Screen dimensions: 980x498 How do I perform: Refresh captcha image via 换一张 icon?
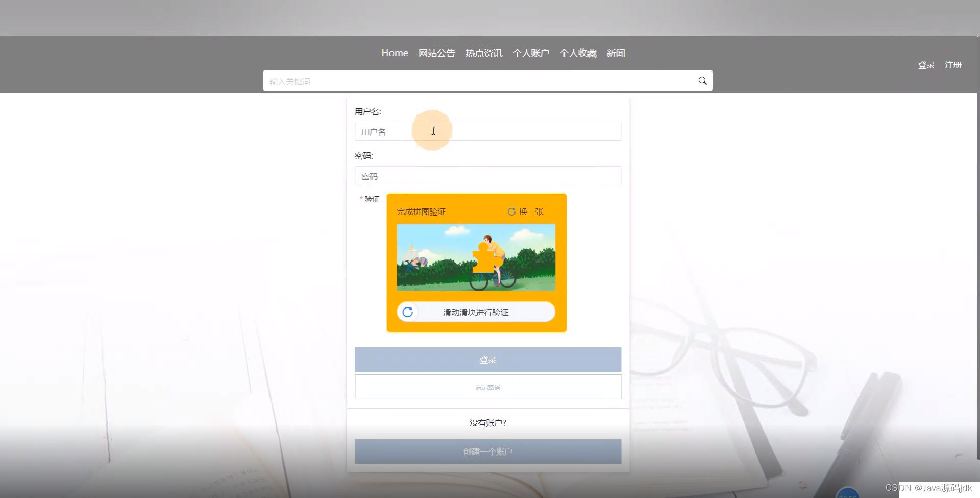point(511,211)
